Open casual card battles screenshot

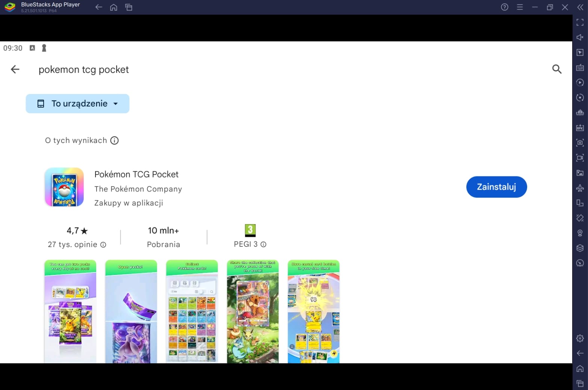click(x=314, y=311)
